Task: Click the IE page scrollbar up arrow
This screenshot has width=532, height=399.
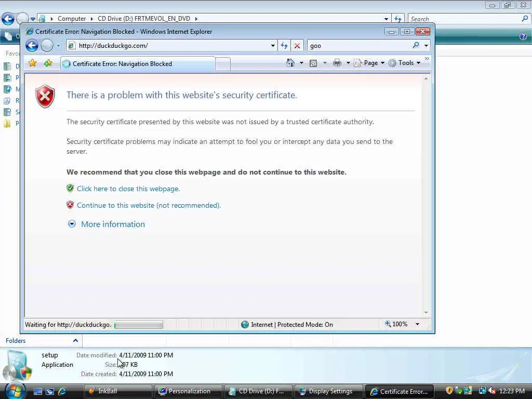Action: click(x=426, y=79)
